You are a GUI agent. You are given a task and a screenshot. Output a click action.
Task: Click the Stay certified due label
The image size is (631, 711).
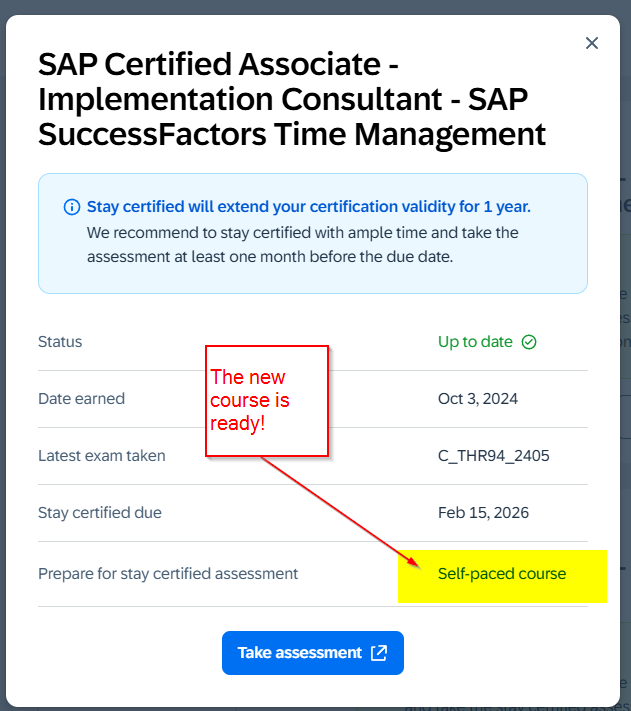coord(100,513)
